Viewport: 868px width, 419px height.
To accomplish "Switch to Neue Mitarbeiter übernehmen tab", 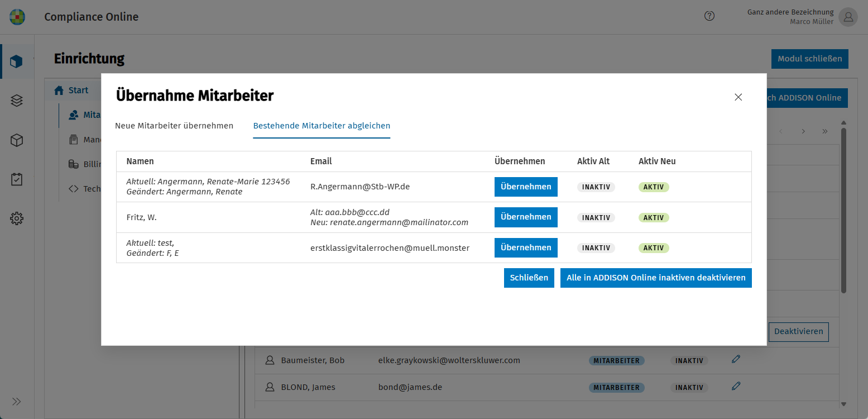I will point(174,126).
